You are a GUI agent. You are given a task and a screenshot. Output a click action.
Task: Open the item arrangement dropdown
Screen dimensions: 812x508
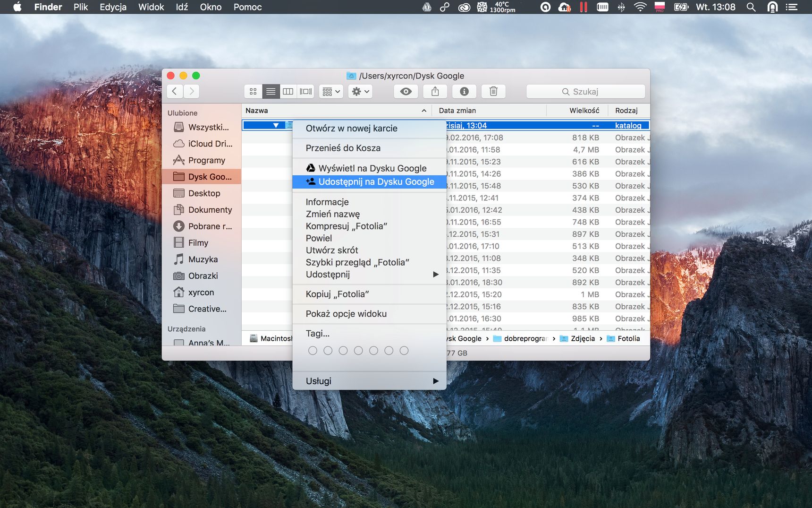click(331, 91)
